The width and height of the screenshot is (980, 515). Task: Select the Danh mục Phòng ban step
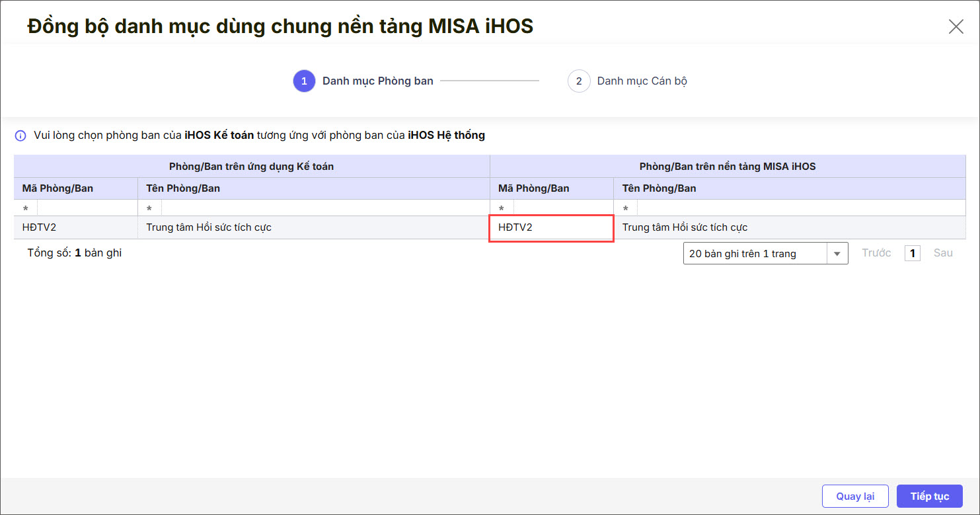[x=377, y=81]
